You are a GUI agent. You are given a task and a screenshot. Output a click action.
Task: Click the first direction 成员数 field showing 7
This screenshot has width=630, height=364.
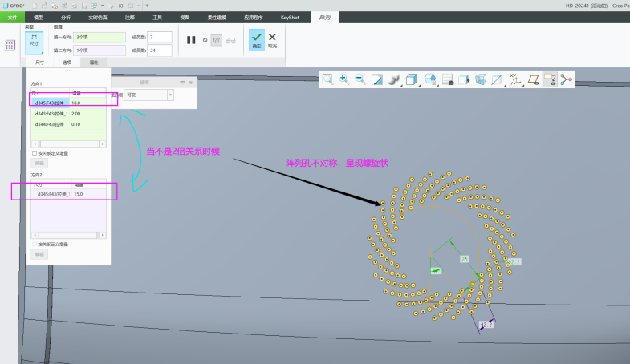pos(159,37)
